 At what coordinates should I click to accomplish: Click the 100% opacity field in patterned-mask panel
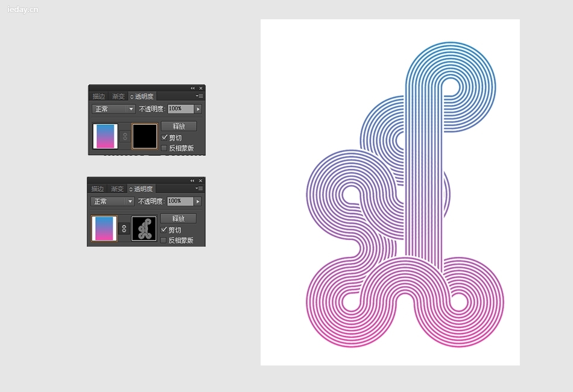(180, 201)
